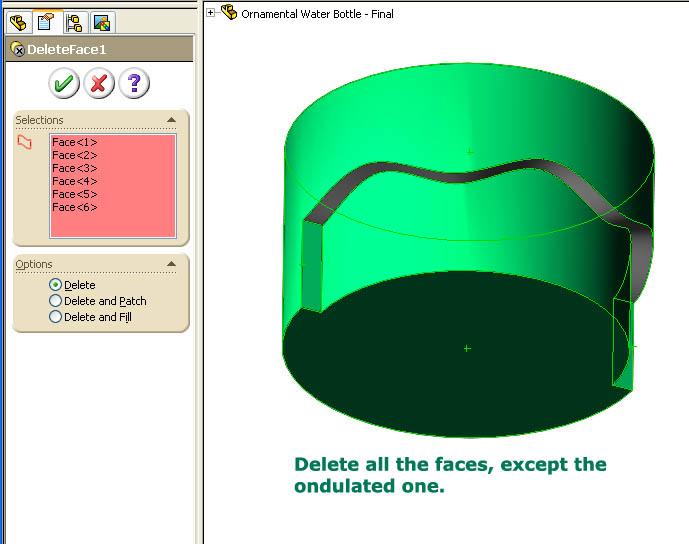This screenshot has height=544, width=689.
Task: Click the DeleteFace1 feature icon in header
Action: (x=17, y=49)
